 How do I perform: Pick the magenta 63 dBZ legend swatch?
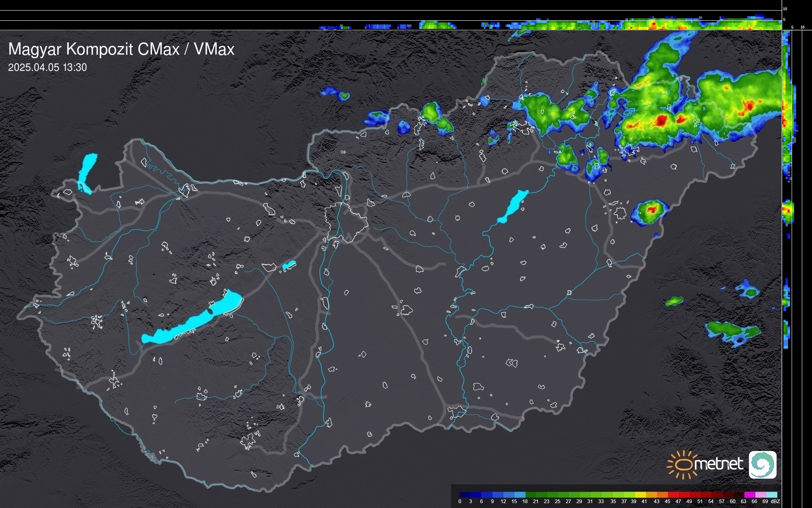pos(749,495)
